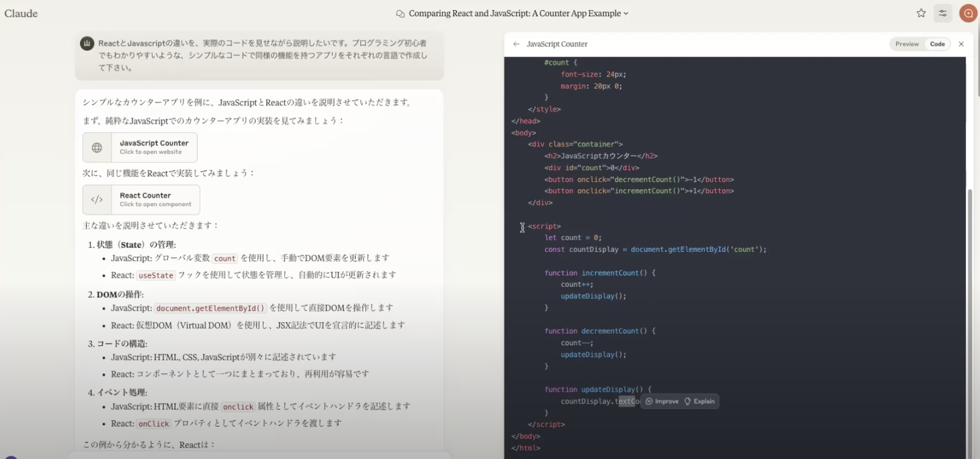
Task: Click the JavaScript Counter panel title
Action: point(557,44)
